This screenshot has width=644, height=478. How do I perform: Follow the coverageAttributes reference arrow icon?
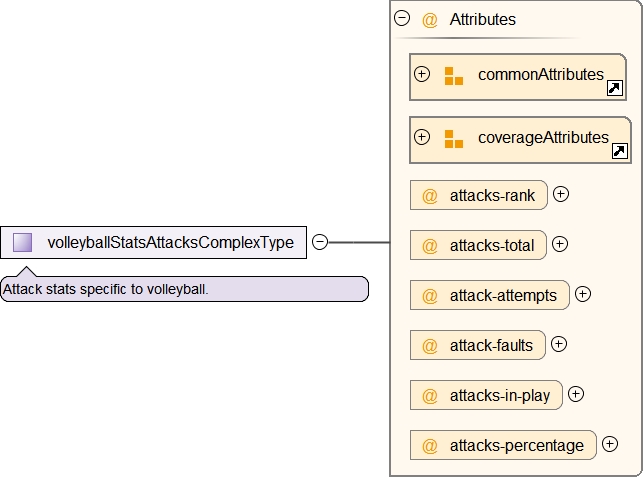click(x=619, y=152)
